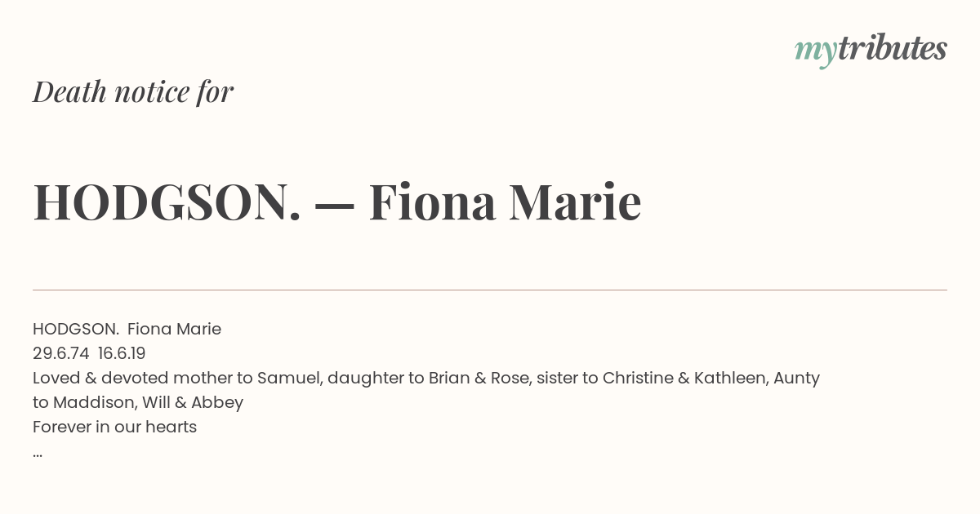Click the horizontal divider line

[490, 290]
